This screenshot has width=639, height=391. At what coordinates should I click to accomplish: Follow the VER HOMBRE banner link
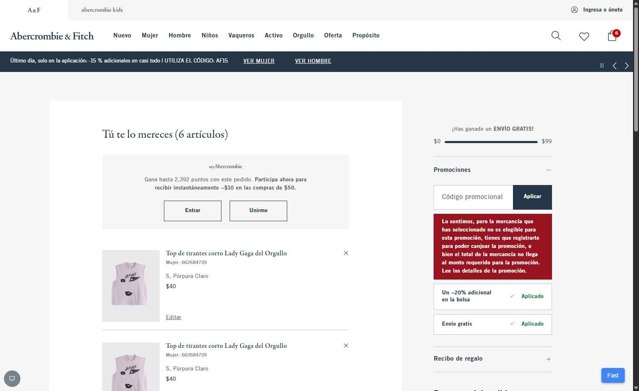(x=313, y=61)
